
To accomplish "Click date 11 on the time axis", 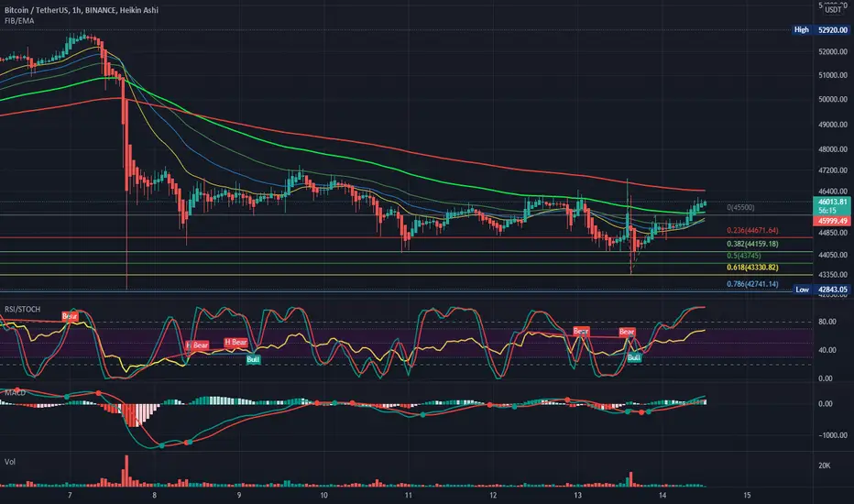I will coord(409,495).
